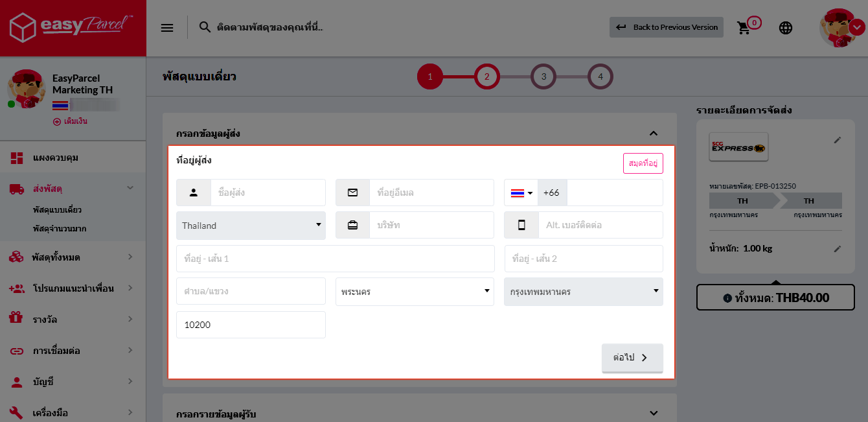Click the parcel tracking search box
This screenshot has height=422, width=868.
pos(271,27)
